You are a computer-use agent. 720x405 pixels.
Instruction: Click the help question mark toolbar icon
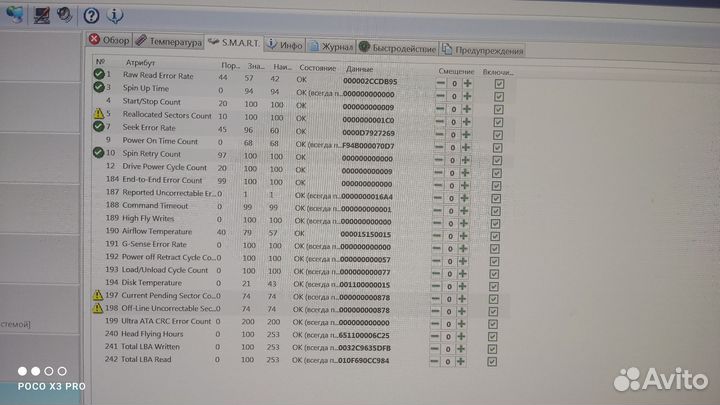pyautogui.click(x=92, y=15)
